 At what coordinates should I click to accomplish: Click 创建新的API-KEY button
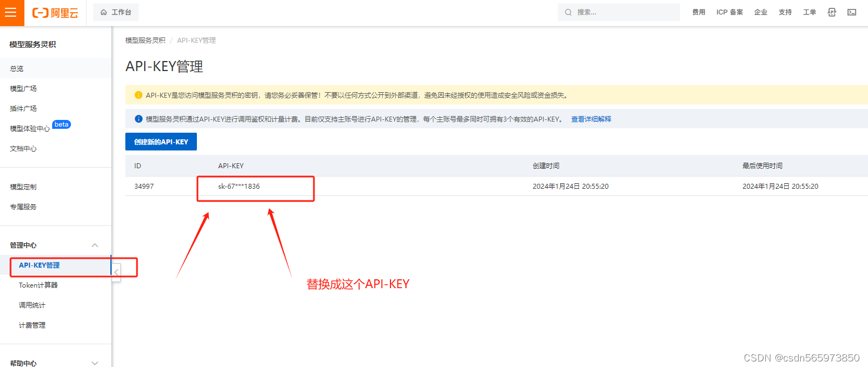[x=161, y=142]
